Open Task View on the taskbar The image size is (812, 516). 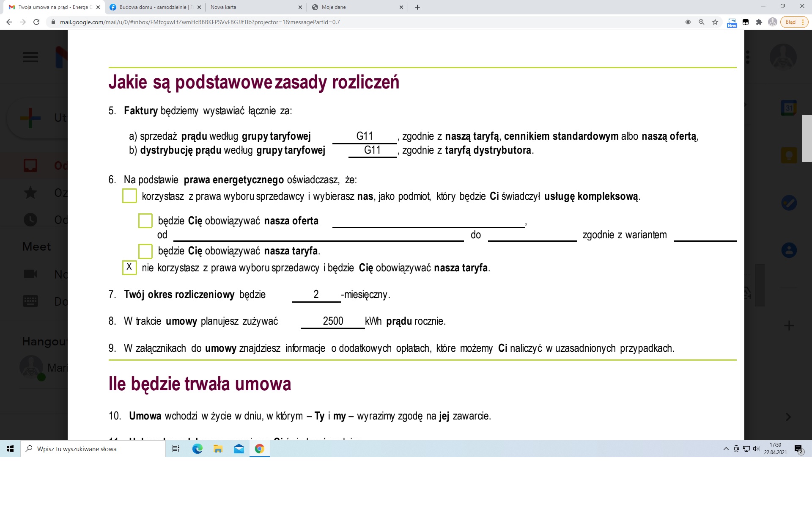coord(176,449)
